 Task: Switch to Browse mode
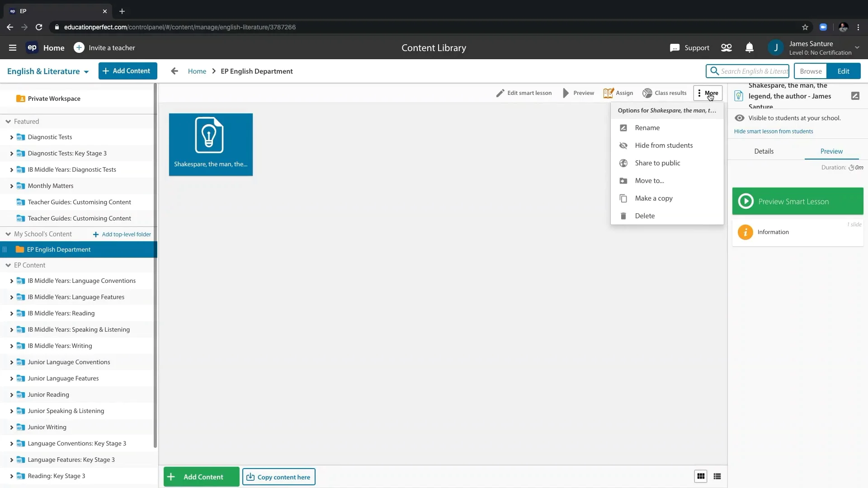[811, 71]
